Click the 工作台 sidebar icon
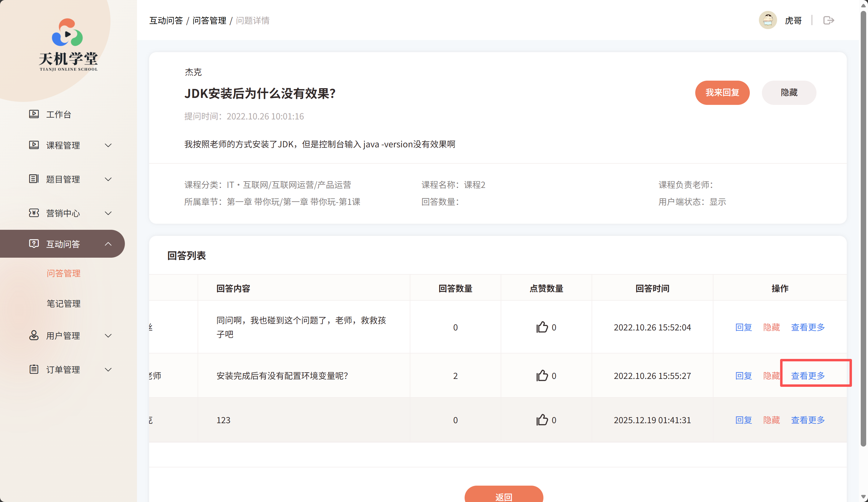 tap(34, 114)
